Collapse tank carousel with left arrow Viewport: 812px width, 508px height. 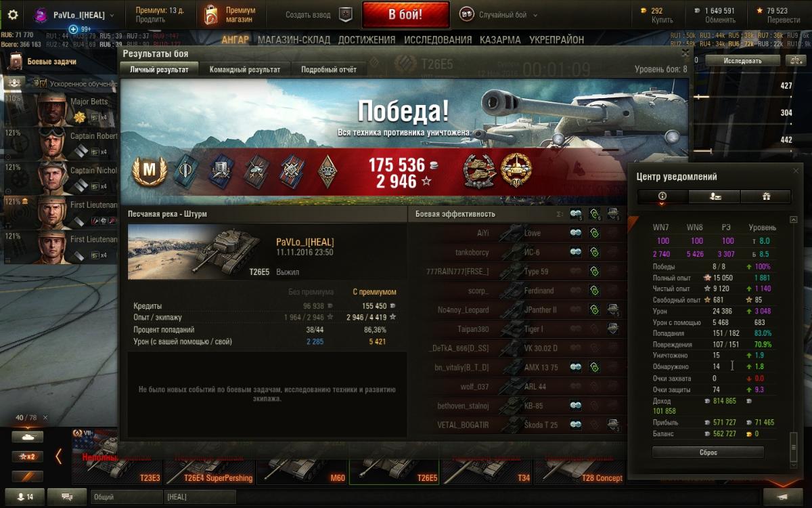pos(58,457)
